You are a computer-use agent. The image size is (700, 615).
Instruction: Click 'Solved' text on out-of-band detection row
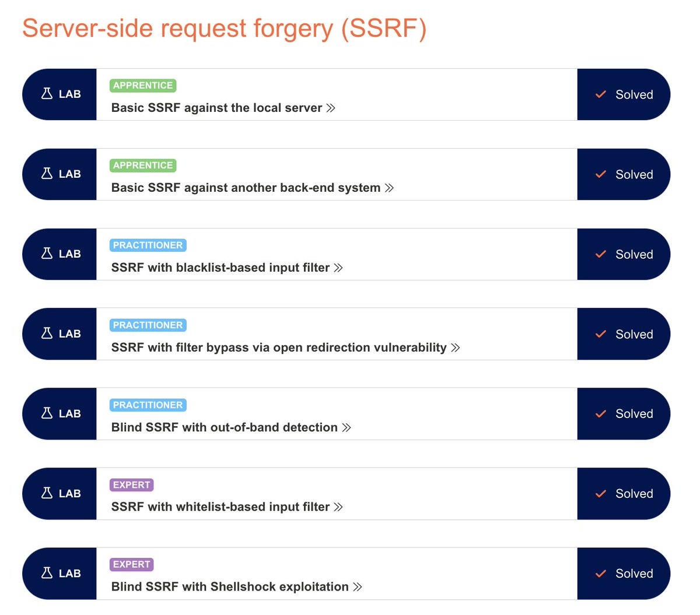coord(634,414)
